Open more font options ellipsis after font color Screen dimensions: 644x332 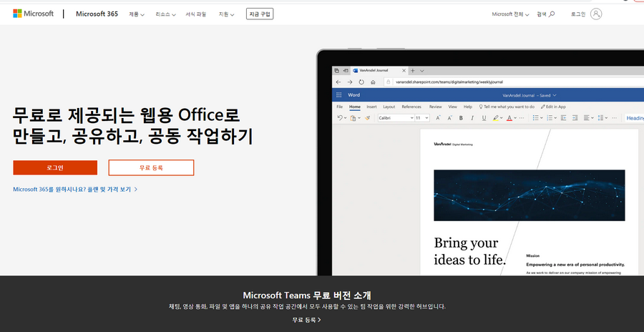pyautogui.click(x=522, y=118)
